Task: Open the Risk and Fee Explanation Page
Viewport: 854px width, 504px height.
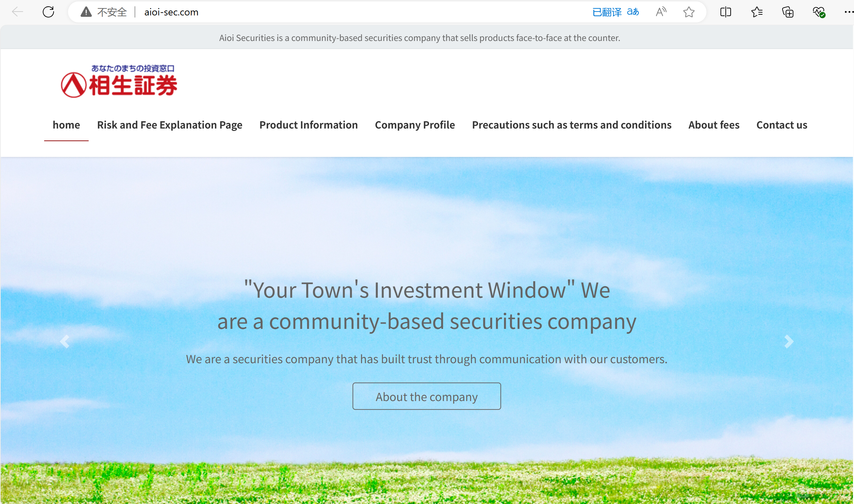Action: (x=170, y=124)
